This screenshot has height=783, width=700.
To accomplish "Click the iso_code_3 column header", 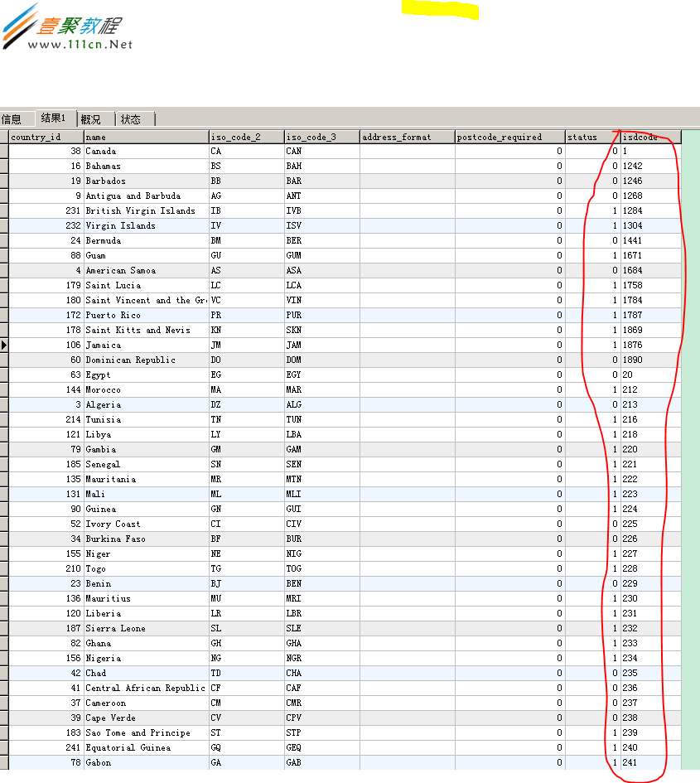I will pos(322,137).
